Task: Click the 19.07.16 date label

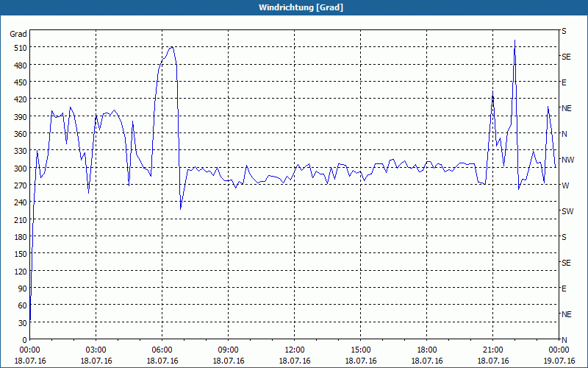Action: [559, 361]
